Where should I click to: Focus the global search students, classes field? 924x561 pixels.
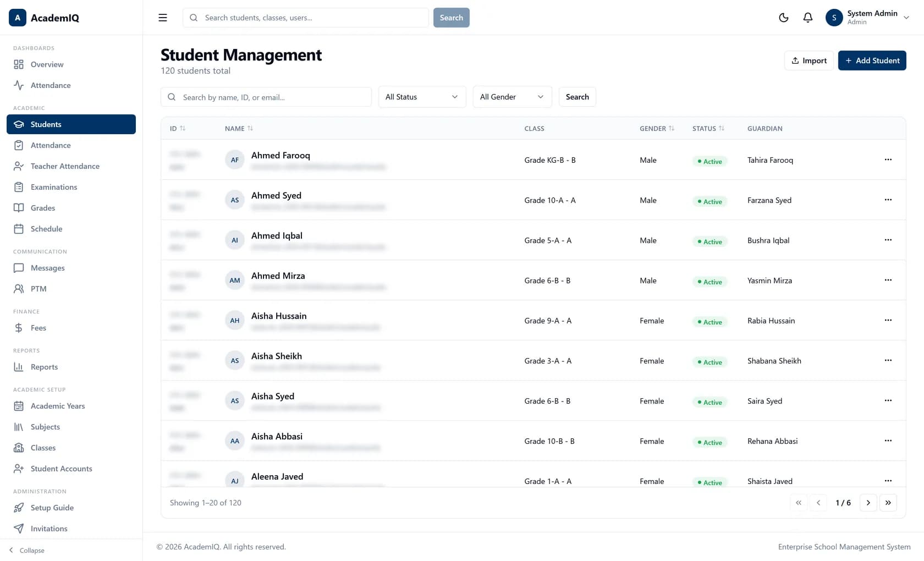306,18
